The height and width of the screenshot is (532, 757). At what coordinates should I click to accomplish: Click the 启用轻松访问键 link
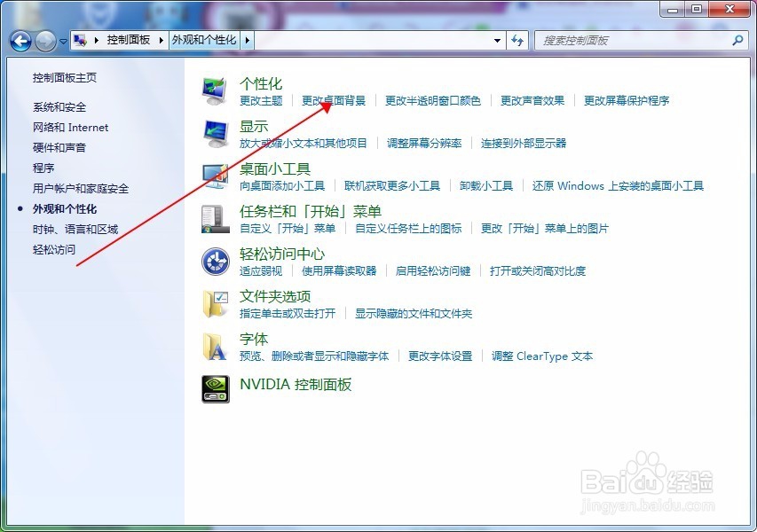(x=433, y=270)
